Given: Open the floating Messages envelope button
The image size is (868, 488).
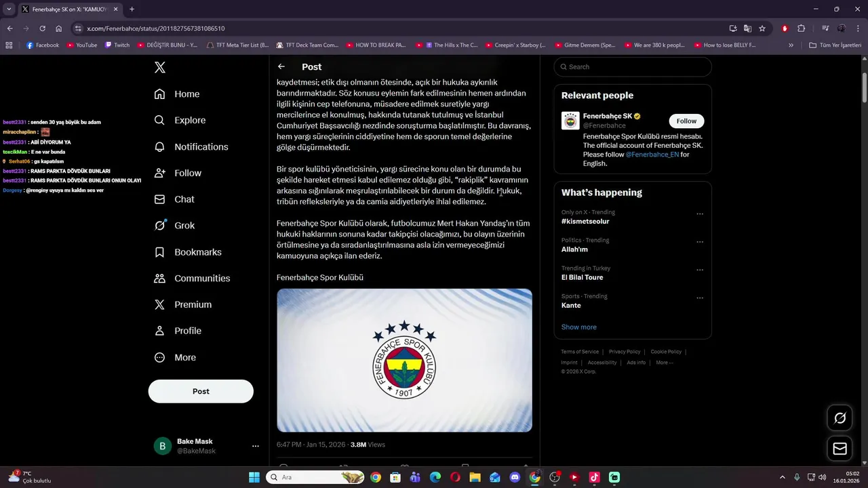Looking at the screenshot, I should (840, 449).
